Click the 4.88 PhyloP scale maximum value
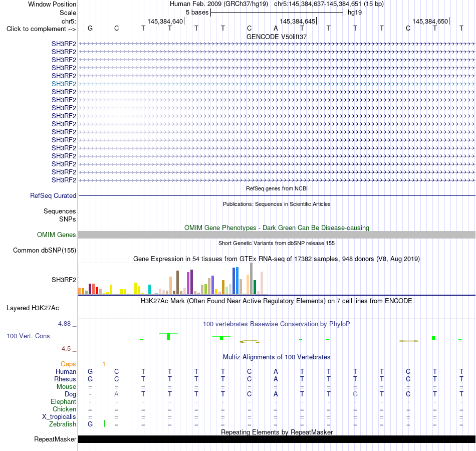476x451 pixels. tap(64, 324)
